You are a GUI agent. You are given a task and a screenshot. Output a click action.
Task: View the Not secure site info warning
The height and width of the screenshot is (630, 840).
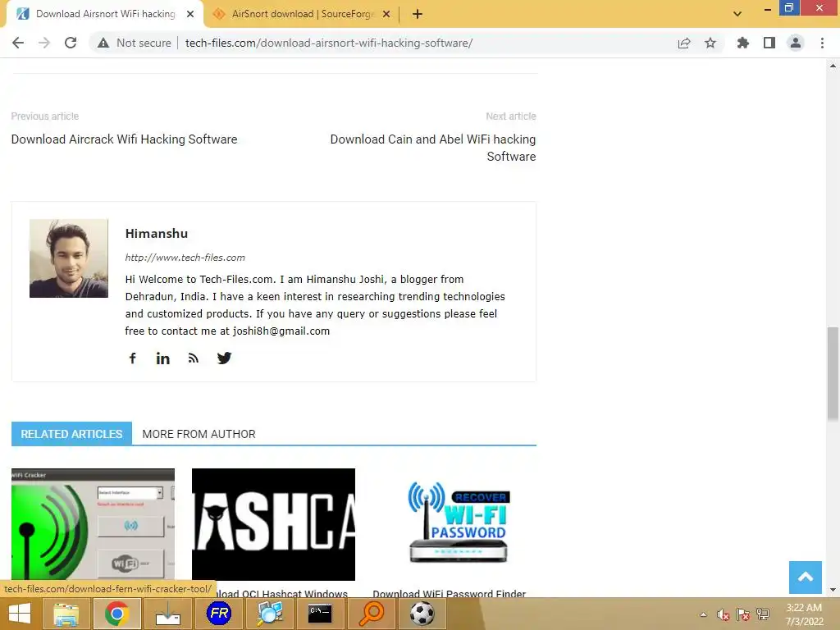click(x=134, y=43)
